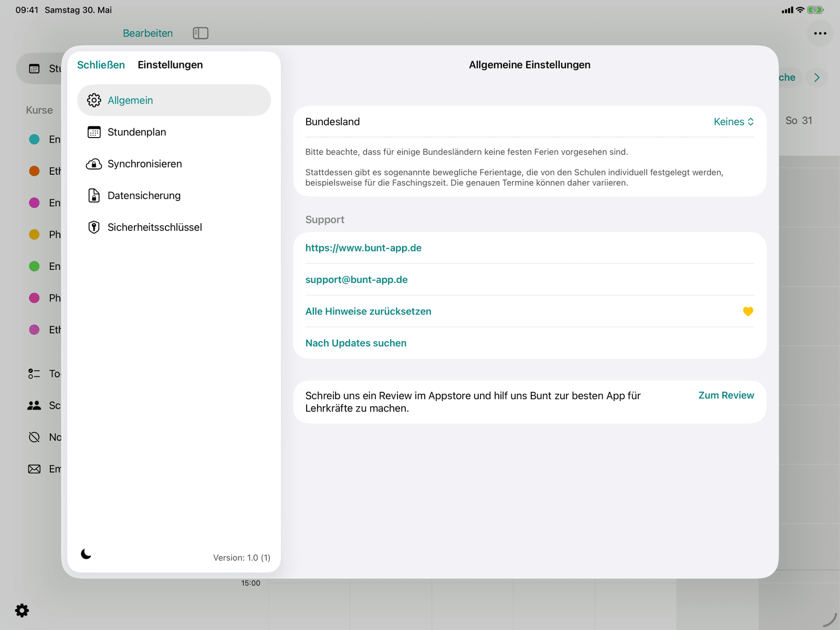
Task: Click the envelope mail icon in the sidebar
Action: (34, 469)
